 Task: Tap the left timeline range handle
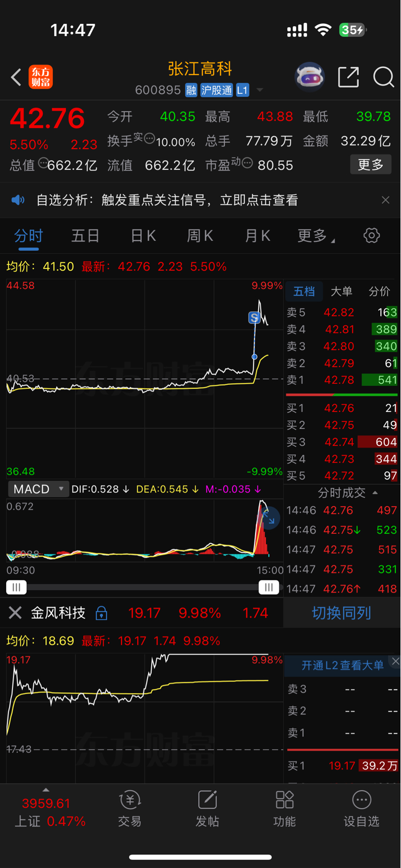[x=16, y=587]
